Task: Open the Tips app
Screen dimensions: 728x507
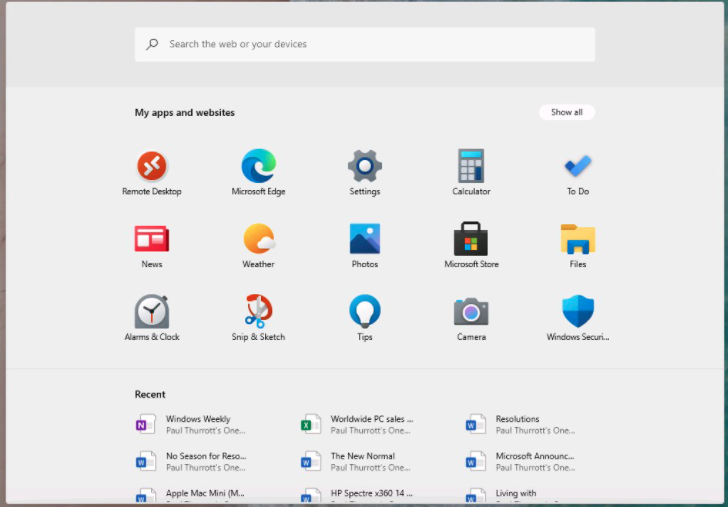Action: pyautogui.click(x=365, y=312)
